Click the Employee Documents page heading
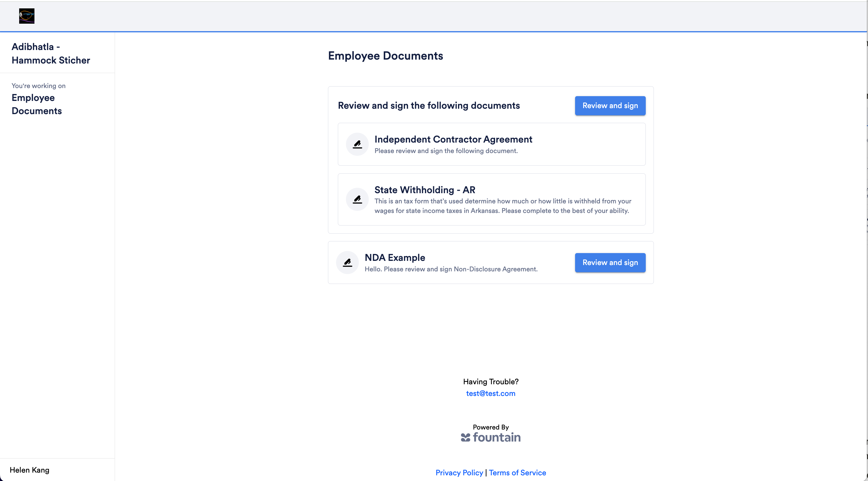Screen dimensions: 868x481 [385, 56]
